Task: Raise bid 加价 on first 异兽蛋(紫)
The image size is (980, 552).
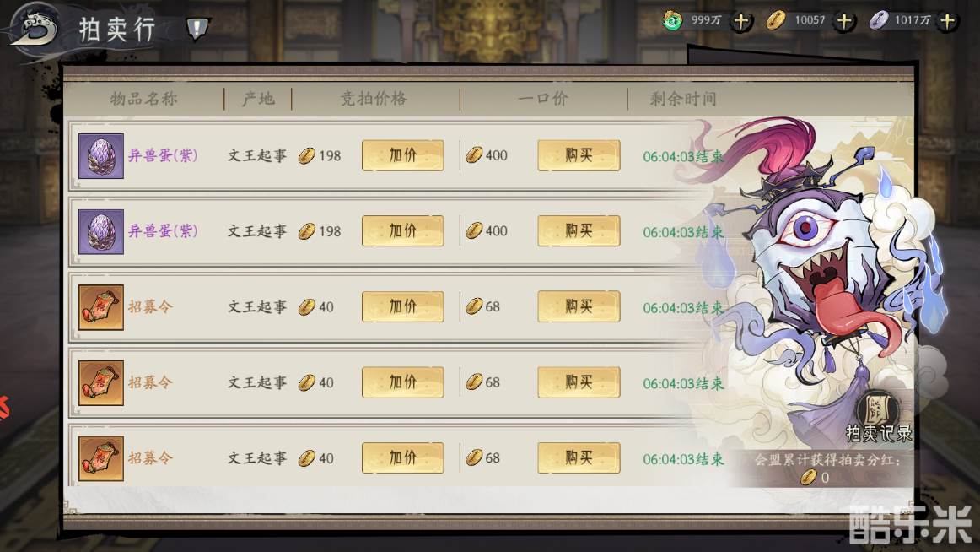Action: [x=403, y=155]
